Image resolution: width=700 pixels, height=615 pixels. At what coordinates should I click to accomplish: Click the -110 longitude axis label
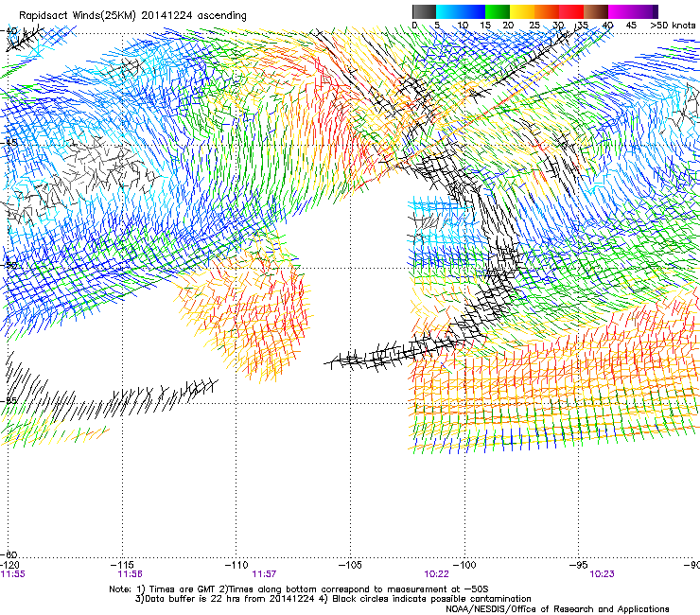236,565
